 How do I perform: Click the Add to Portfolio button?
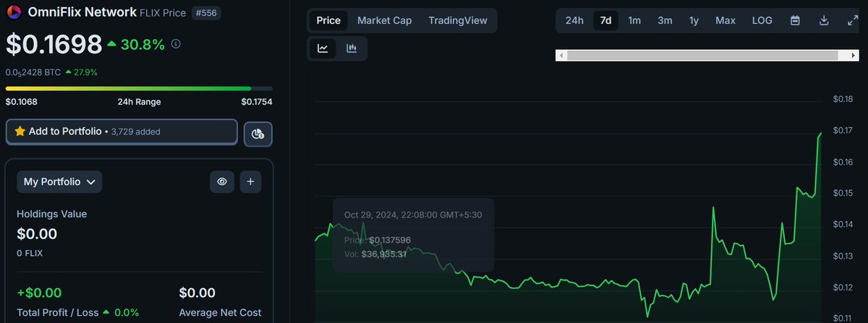pos(122,132)
